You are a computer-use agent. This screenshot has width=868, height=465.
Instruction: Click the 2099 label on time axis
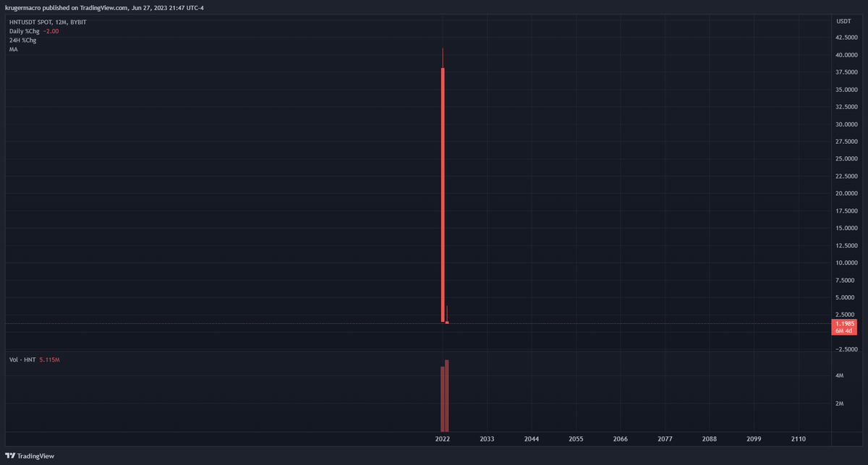pyautogui.click(x=754, y=439)
